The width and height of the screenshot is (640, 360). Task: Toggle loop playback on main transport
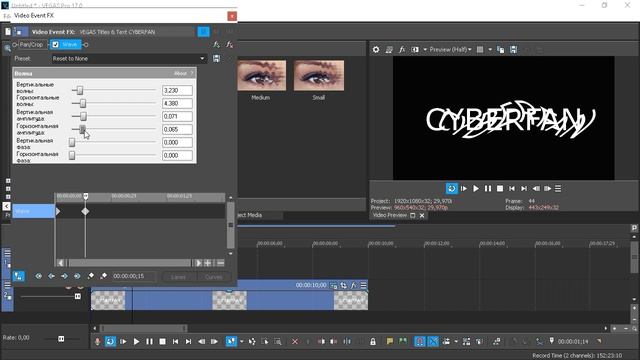pos(110,342)
